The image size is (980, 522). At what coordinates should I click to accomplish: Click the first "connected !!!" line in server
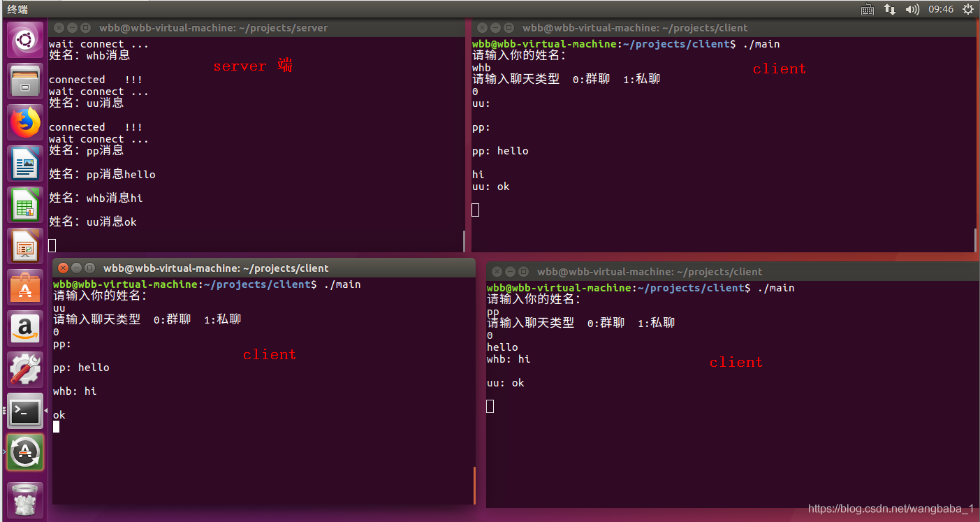[x=96, y=80]
